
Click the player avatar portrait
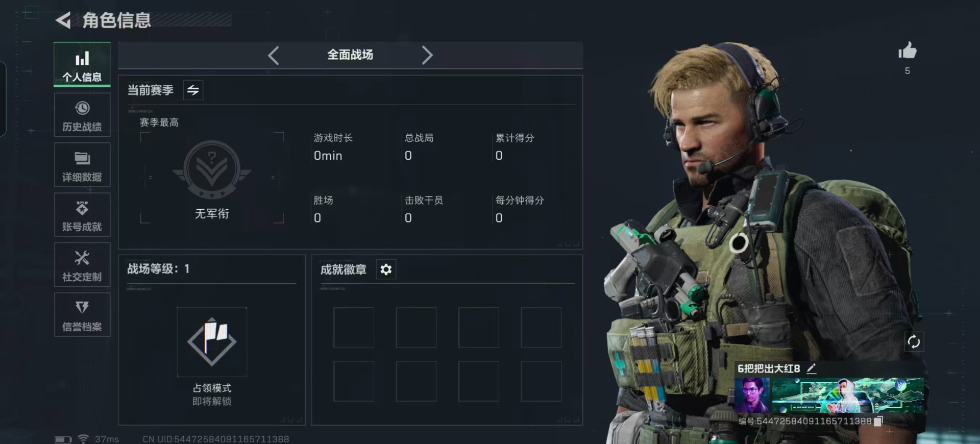coord(752,396)
